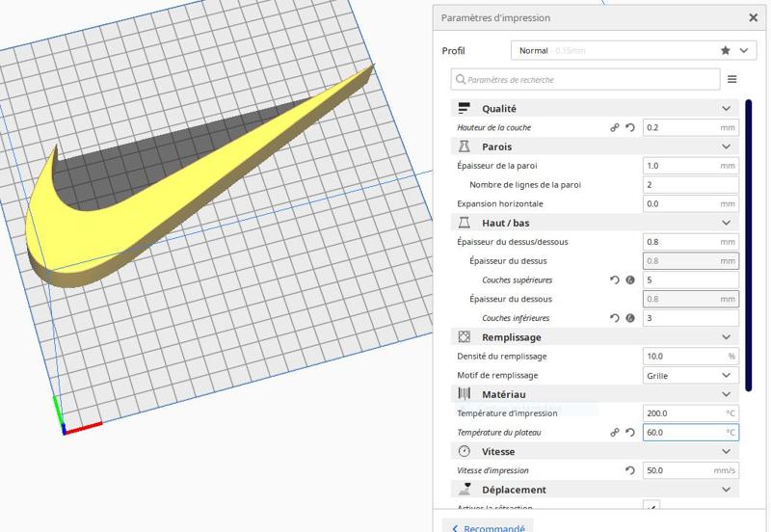
Task: Click the settings panel vertical scrollbar
Action: tap(749, 246)
